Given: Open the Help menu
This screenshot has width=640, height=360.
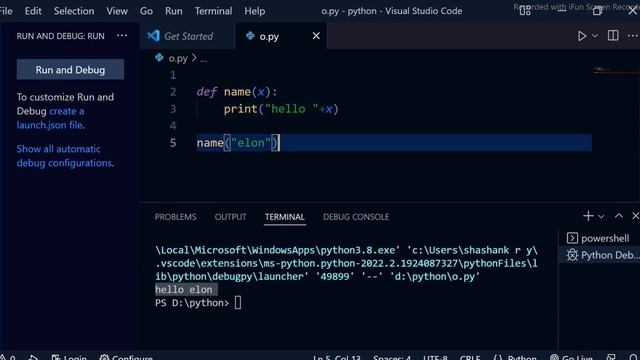Looking at the screenshot, I should (x=255, y=11).
